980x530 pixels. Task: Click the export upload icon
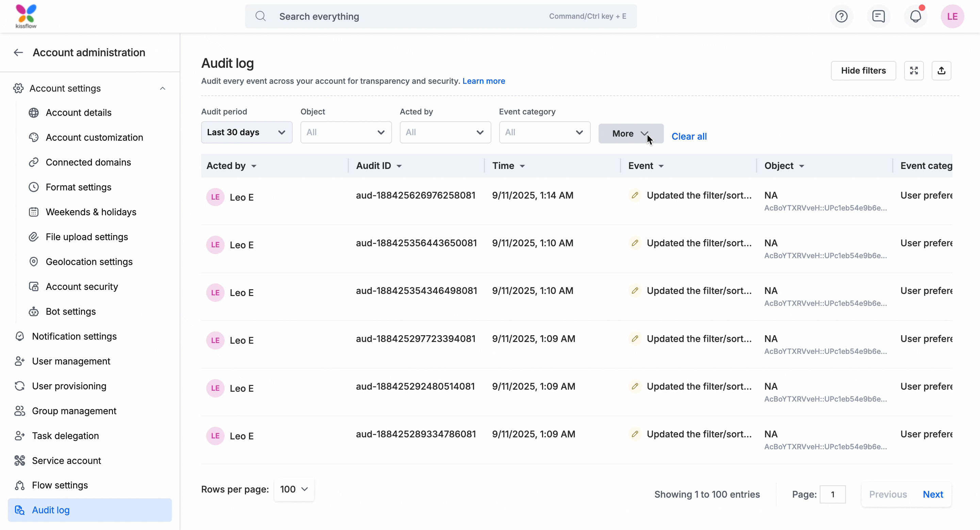click(941, 71)
